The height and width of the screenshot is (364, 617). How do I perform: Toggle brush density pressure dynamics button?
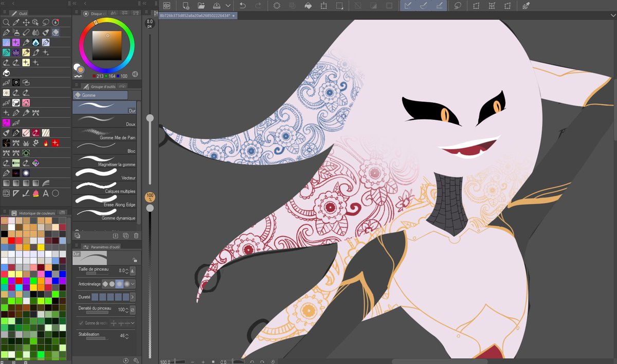(x=133, y=310)
